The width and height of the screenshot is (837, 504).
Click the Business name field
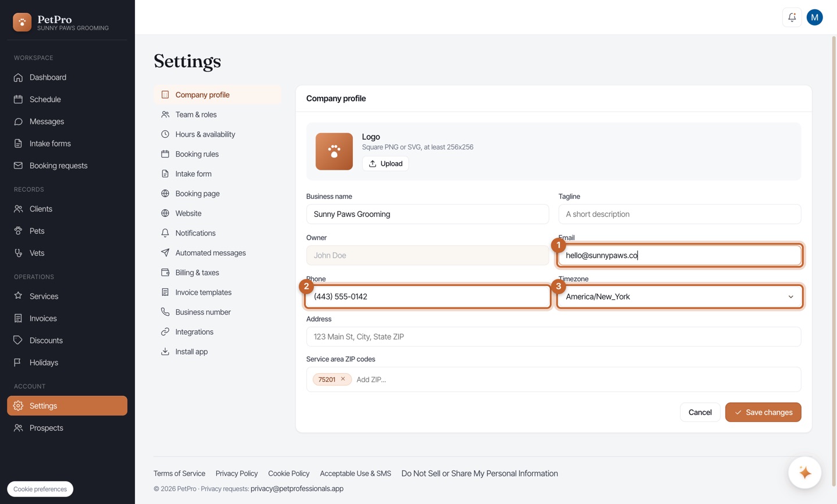(427, 214)
